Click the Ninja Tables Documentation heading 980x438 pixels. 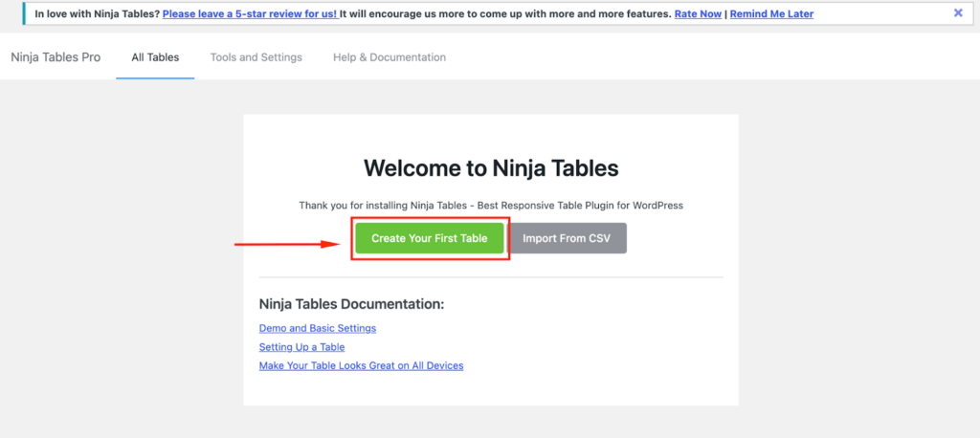[351, 304]
